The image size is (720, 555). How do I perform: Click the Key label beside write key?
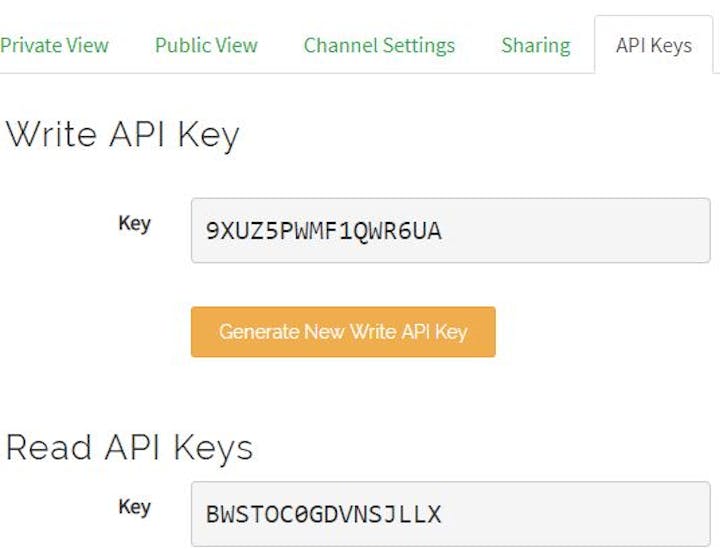pyautogui.click(x=134, y=223)
